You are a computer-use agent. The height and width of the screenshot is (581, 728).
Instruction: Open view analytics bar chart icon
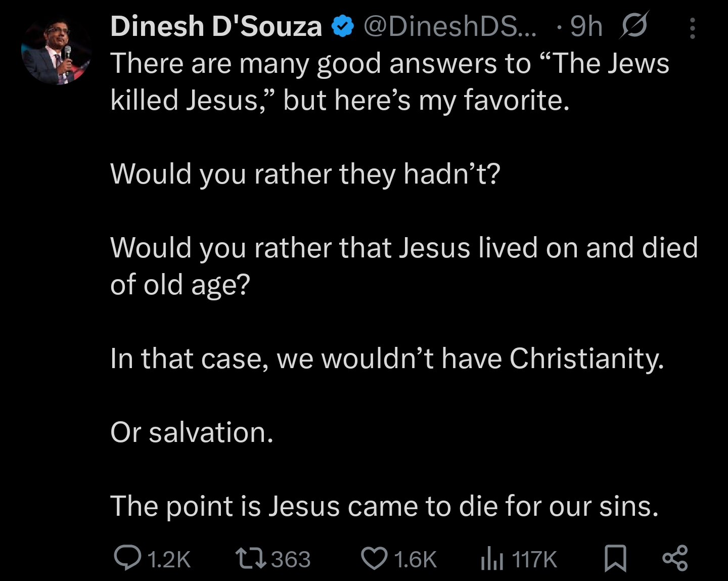click(x=492, y=559)
